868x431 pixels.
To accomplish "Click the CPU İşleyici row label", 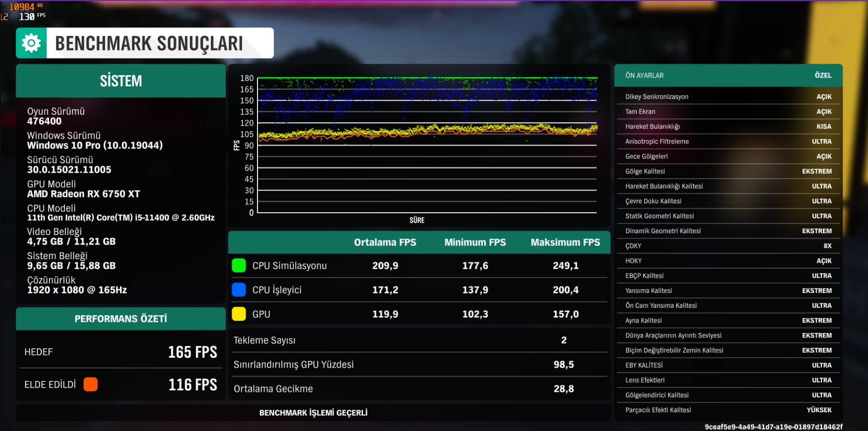I will click(277, 290).
